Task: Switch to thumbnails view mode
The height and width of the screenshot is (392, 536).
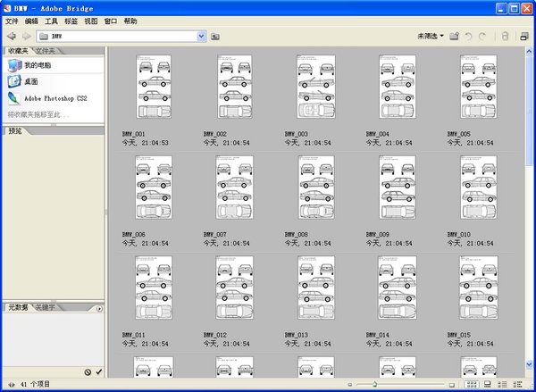Action: [x=472, y=384]
